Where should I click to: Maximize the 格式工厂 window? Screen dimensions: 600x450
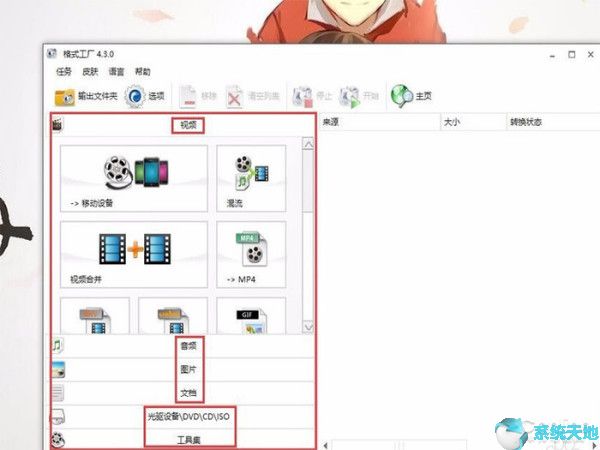572,55
